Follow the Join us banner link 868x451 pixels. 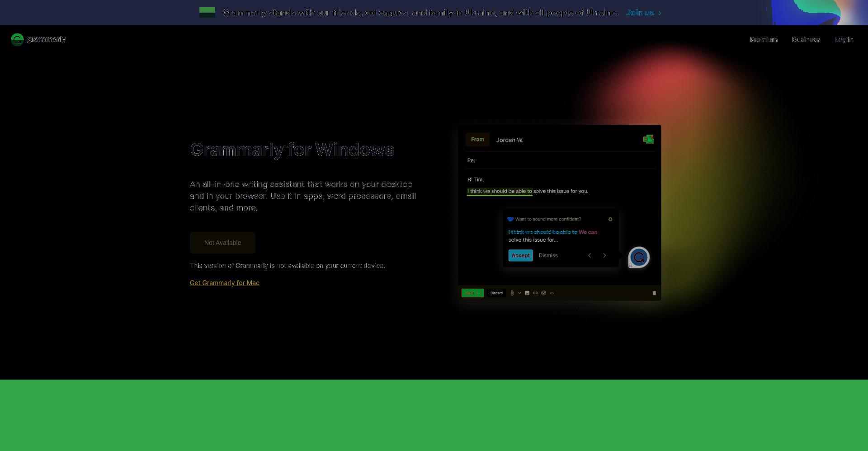(x=643, y=13)
